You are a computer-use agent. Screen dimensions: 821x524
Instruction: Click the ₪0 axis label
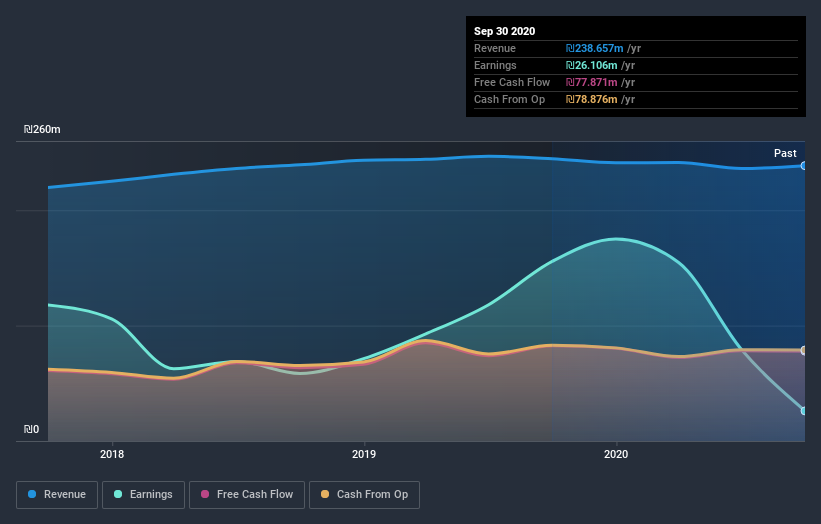coord(31,429)
